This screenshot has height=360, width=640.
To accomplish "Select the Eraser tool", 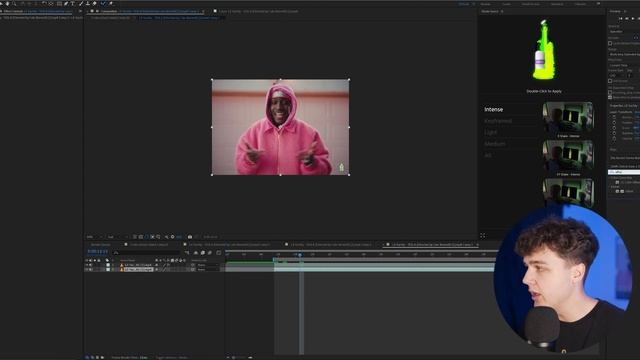I will click(94, 3).
